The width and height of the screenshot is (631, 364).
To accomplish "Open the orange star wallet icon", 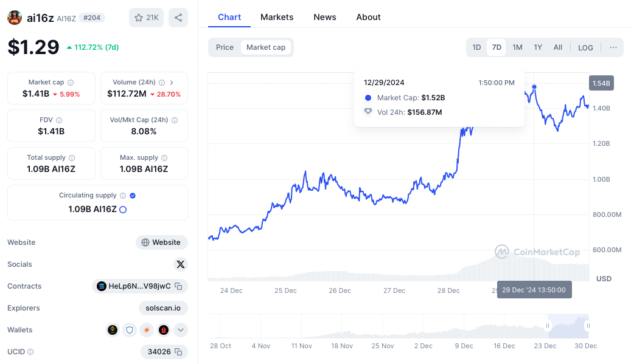I will click(147, 330).
